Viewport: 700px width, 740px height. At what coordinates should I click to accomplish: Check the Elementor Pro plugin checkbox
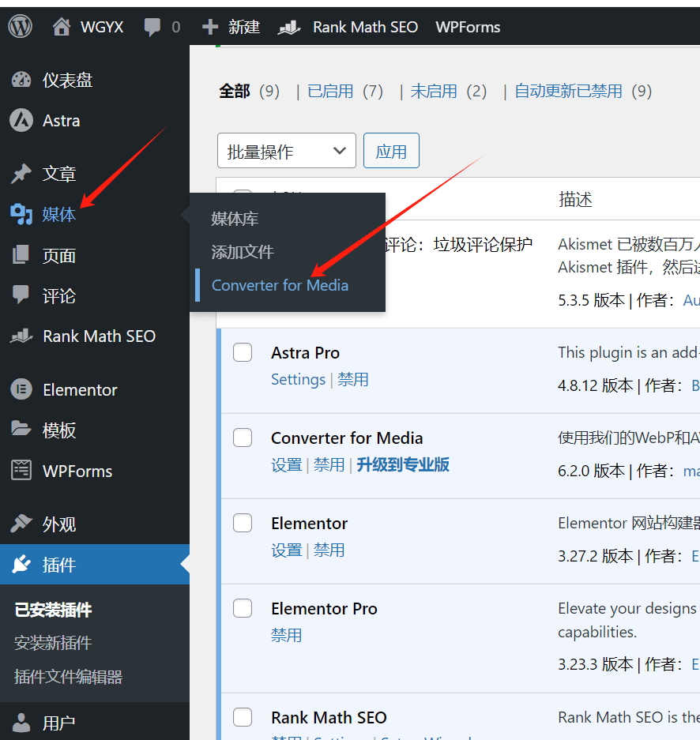coord(243,608)
